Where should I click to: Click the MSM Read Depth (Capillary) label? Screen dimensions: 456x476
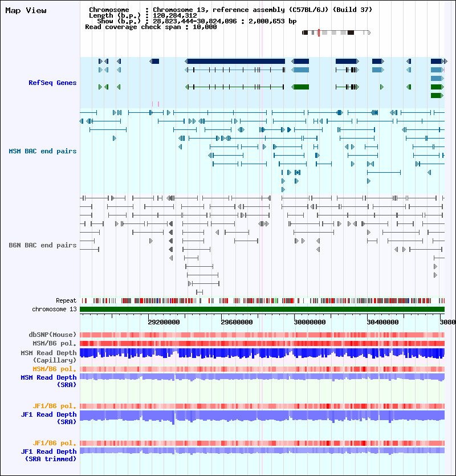(48, 356)
